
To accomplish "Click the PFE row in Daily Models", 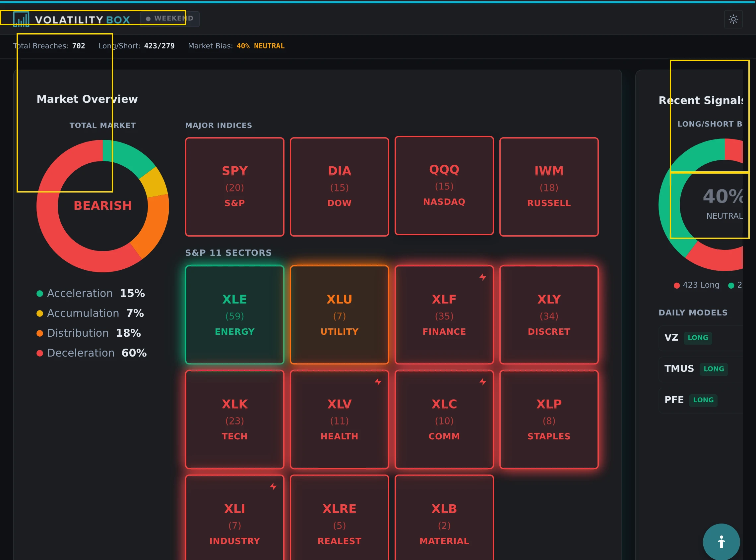I will click(701, 400).
